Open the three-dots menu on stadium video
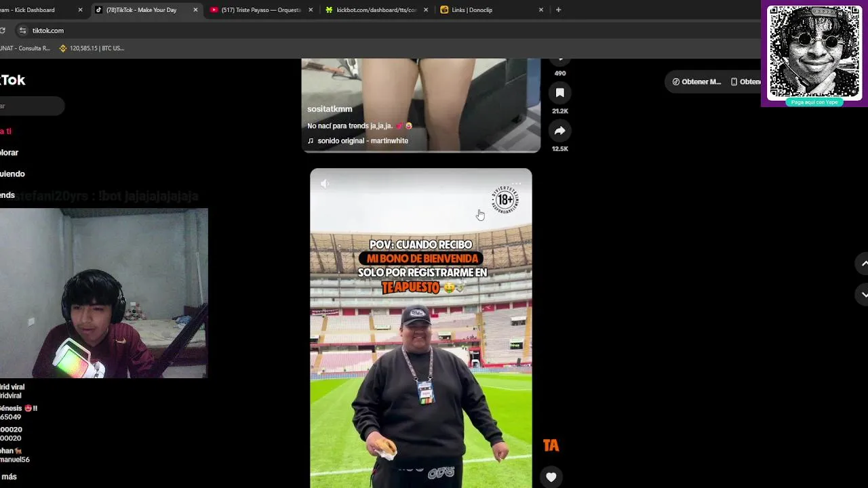Viewport: 868px width, 488px height. click(x=517, y=184)
